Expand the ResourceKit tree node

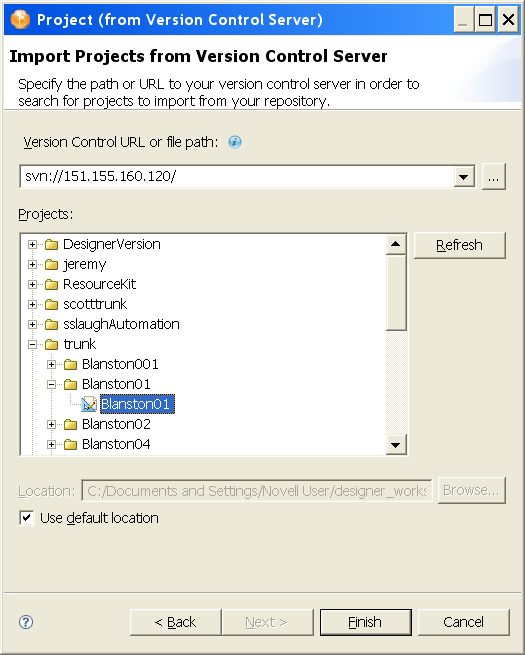pos(32,284)
